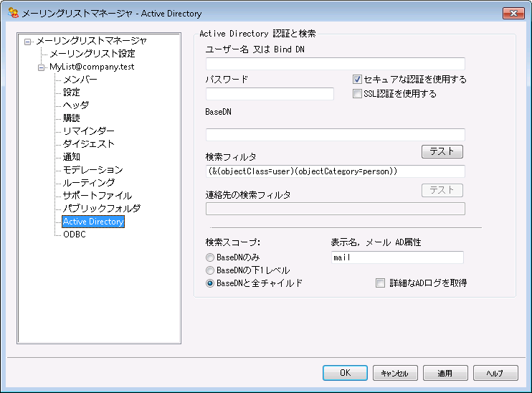The height and width of the screenshot is (393, 532).
Task: Enable 詳細なADログを取得 checkbox
Action: tap(380, 283)
